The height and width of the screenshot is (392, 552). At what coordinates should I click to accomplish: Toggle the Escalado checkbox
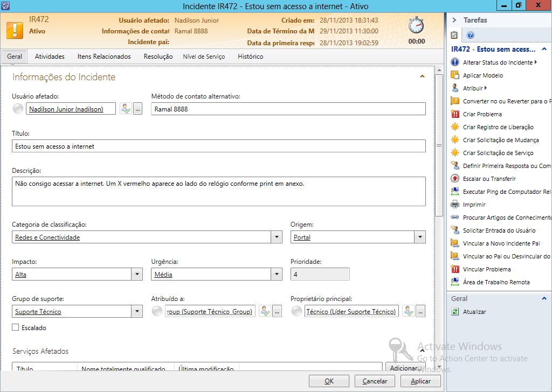click(x=16, y=327)
